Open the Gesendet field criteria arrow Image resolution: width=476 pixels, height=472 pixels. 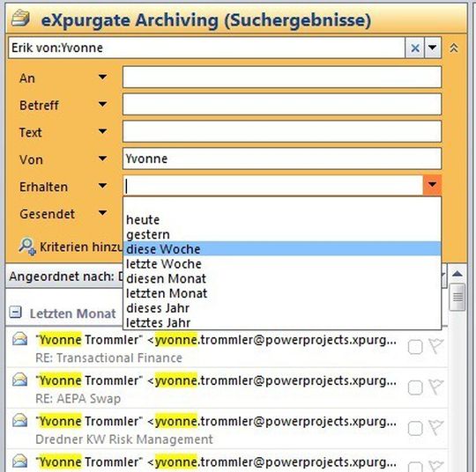coord(102,213)
